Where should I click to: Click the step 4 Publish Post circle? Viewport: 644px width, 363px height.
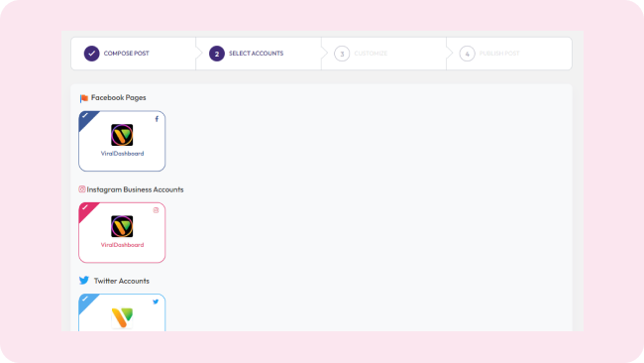(467, 54)
